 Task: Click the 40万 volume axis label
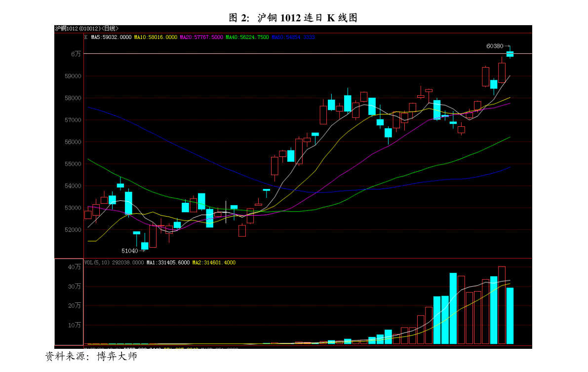click(x=74, y=267)
